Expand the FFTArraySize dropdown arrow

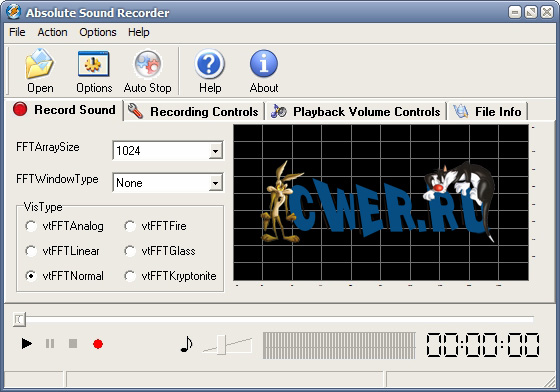[x=215, y=151]
